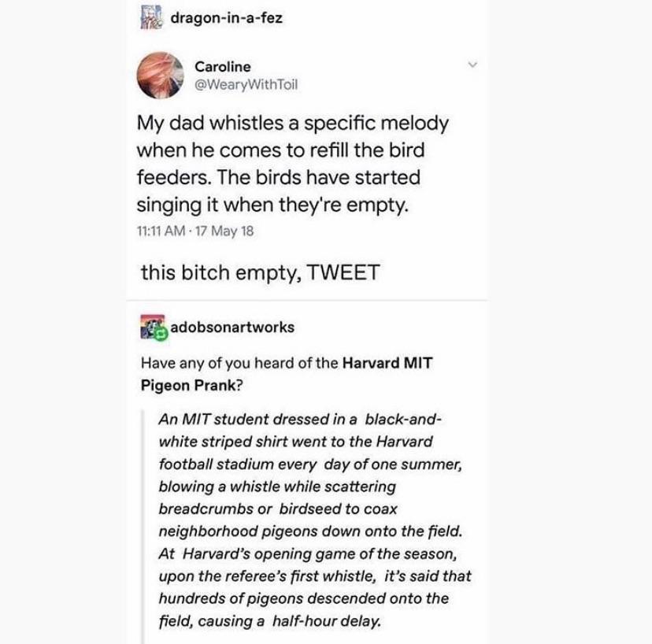Click Caroline's round profile picture
This screenshot has height=644, width=652.
click(161, 75)
